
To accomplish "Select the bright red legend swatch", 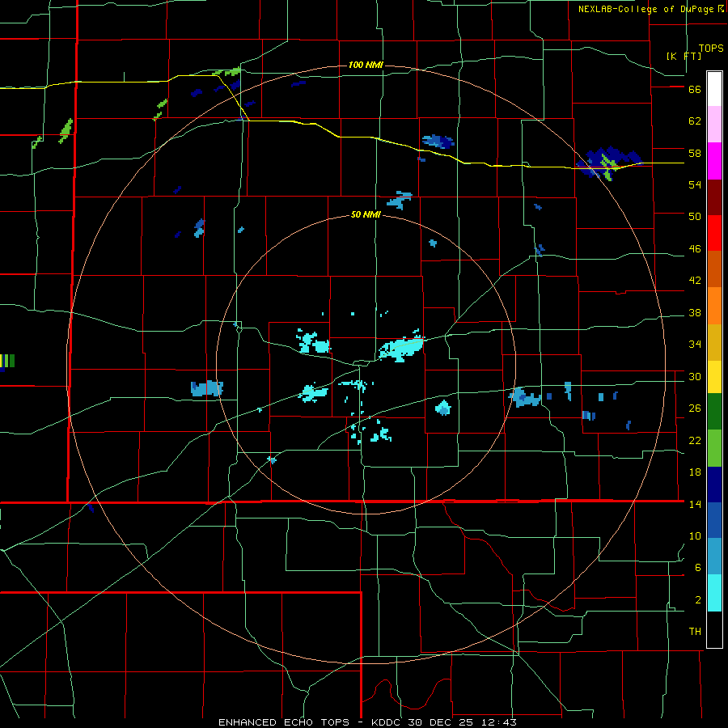I will (714, 233).
